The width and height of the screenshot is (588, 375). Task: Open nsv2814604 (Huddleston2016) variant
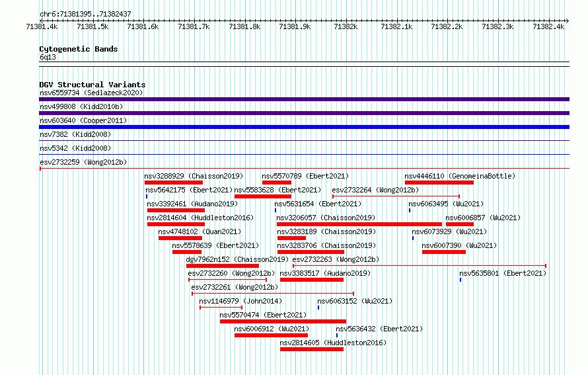pos(200,218)
